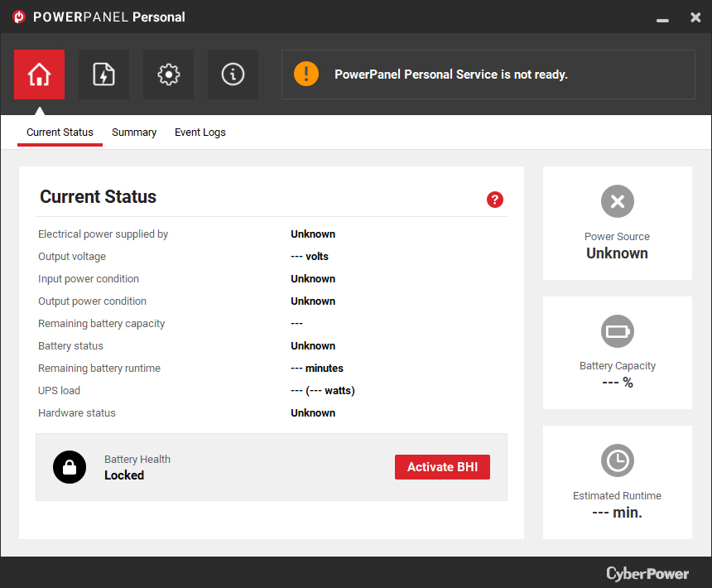Viewport: 712px width, 588px height.
Task: Click the 'Battery status' label
Action: click(70, 346)
